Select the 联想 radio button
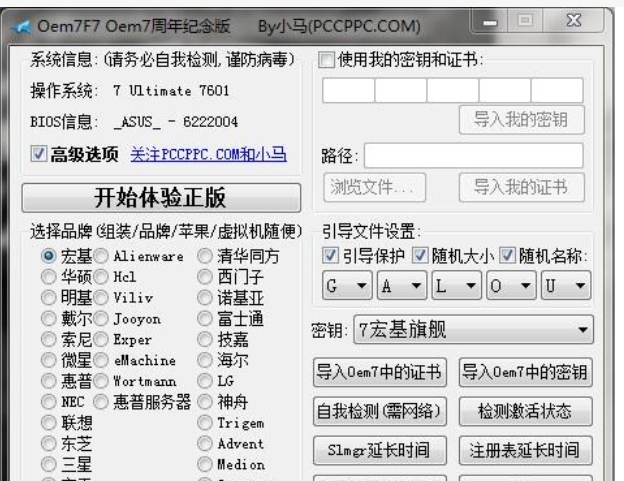The width and height of the screenshot is (624, 481). coord(49,423)
